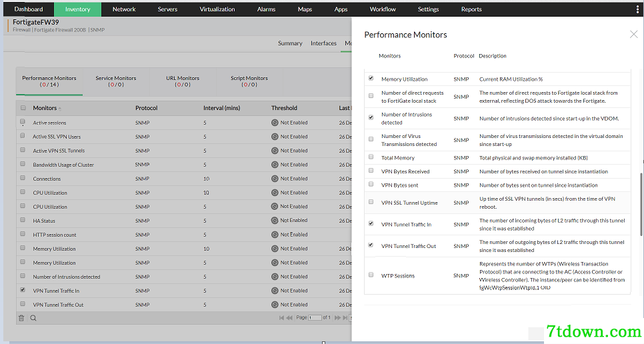Click the page number input field

click(315, 318)
